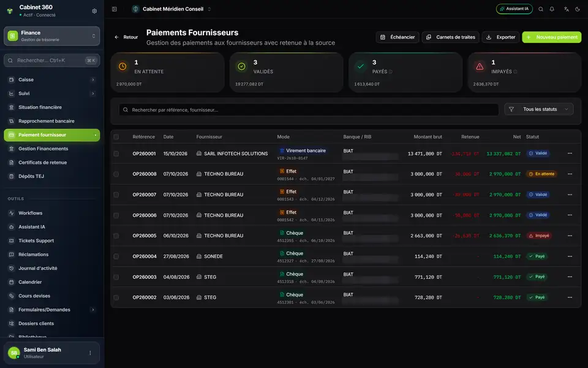588x368 pixels.
Task: Open the Échéancier view
Action: 398,37
